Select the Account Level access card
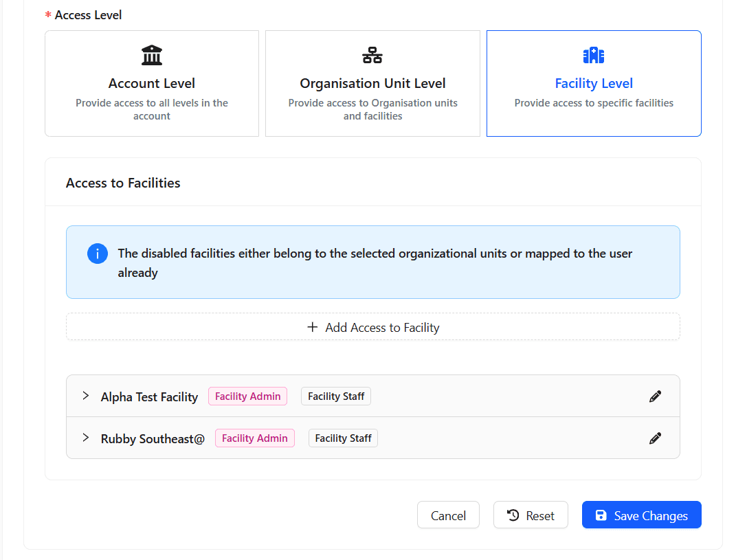Viewport: 736px width, 560px height. [x=152, y=84]
